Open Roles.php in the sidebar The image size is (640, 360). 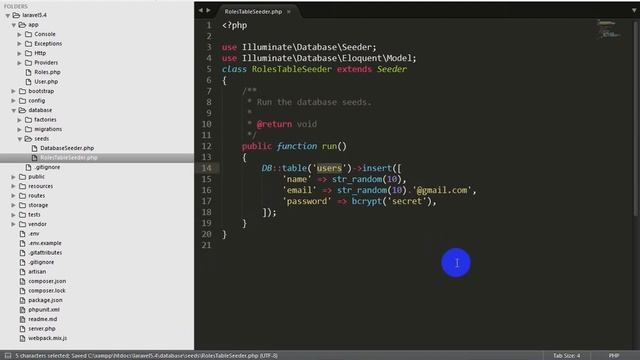click(47, 72)
